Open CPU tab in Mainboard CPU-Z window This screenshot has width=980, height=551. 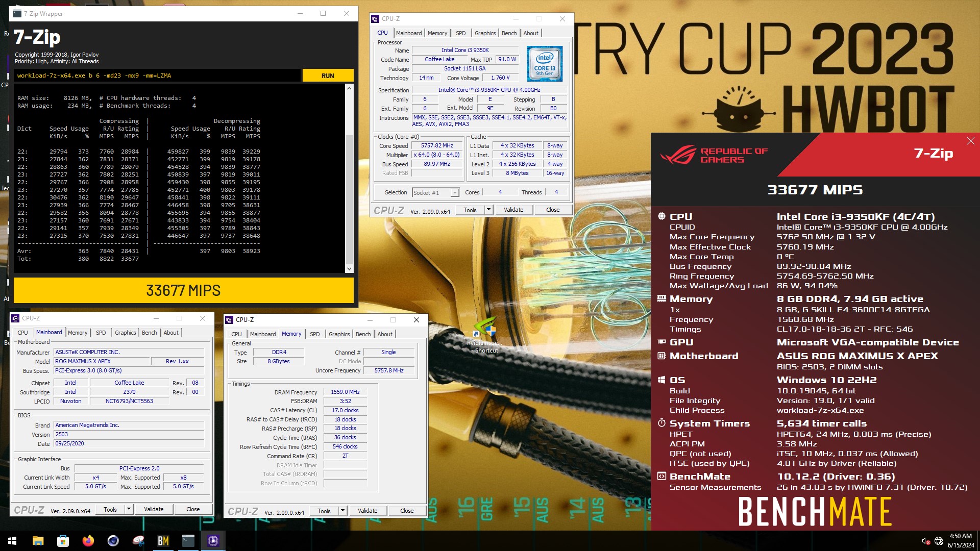pos(22,333)
